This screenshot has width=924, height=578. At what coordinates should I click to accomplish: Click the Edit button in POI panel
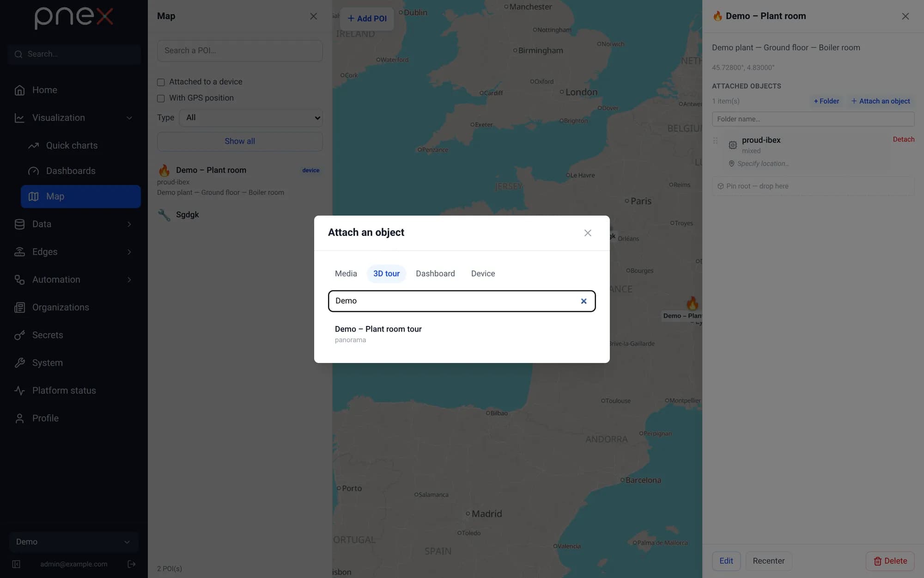(x=726, y=561)
